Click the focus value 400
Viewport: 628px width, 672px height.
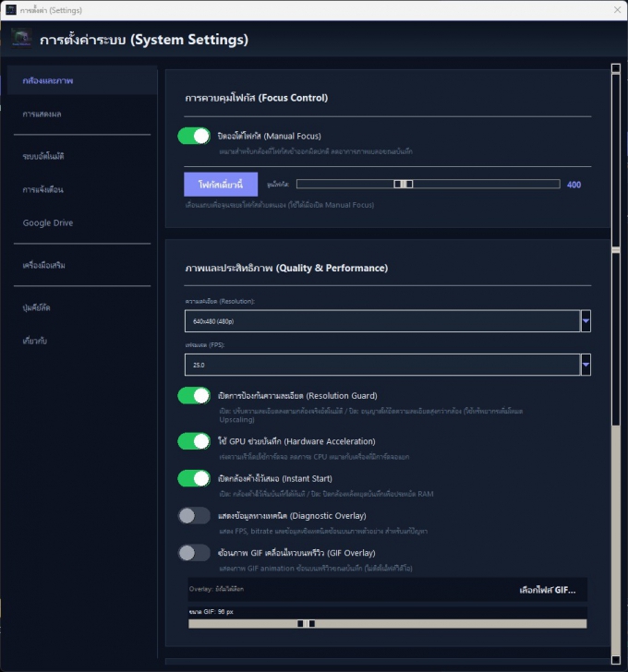point(574,185)
